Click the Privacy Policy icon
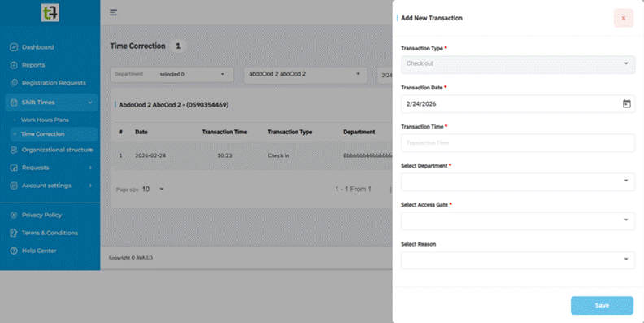The width and height of the screenshot is (644, 323). 14,215
